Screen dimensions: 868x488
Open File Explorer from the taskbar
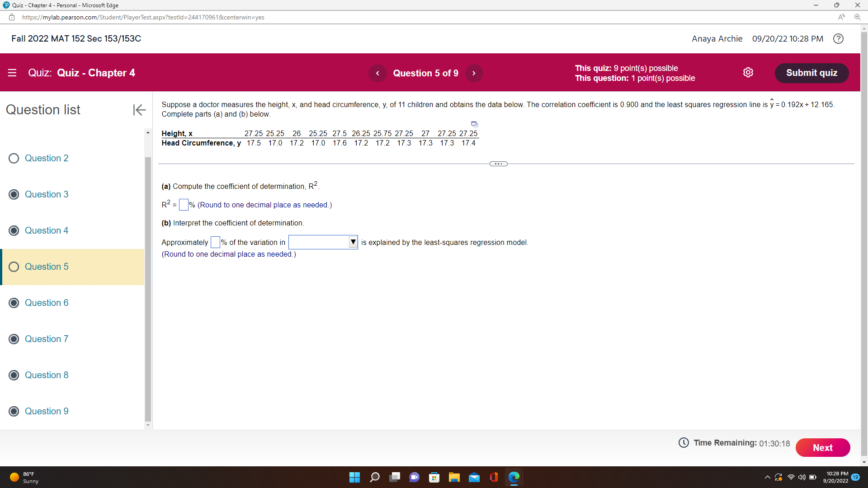454,477
